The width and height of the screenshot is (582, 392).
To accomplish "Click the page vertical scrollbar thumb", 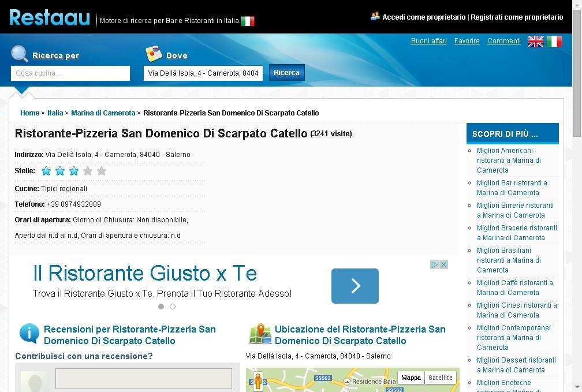I will (x=577, y=73).
